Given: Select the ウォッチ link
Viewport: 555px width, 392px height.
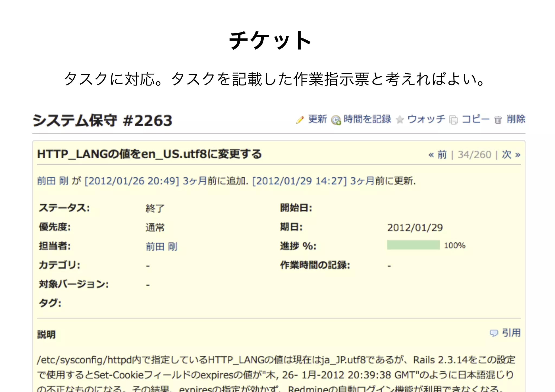Looking at the screenshot, I should pos(426,119).
